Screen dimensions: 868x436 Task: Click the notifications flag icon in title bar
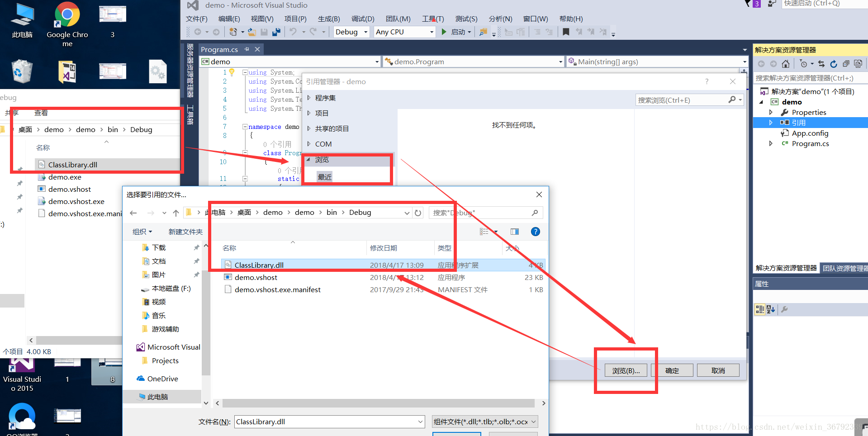coord(748,4)
